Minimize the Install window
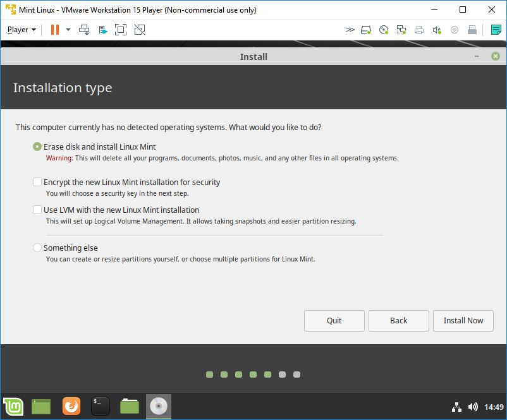The image size is (507, 420). click(x=477, y=57)
